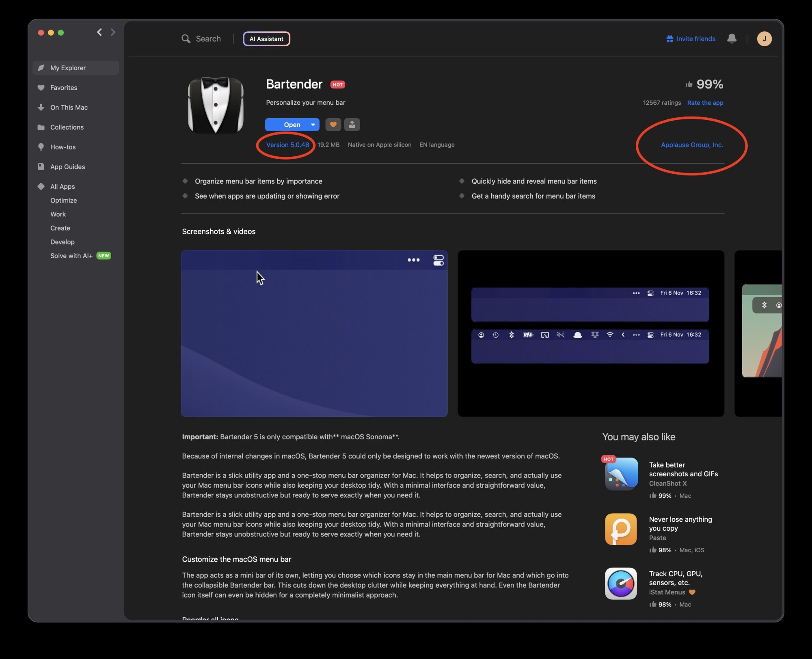Click the How-tos lightbulb icon

point(41,147)
